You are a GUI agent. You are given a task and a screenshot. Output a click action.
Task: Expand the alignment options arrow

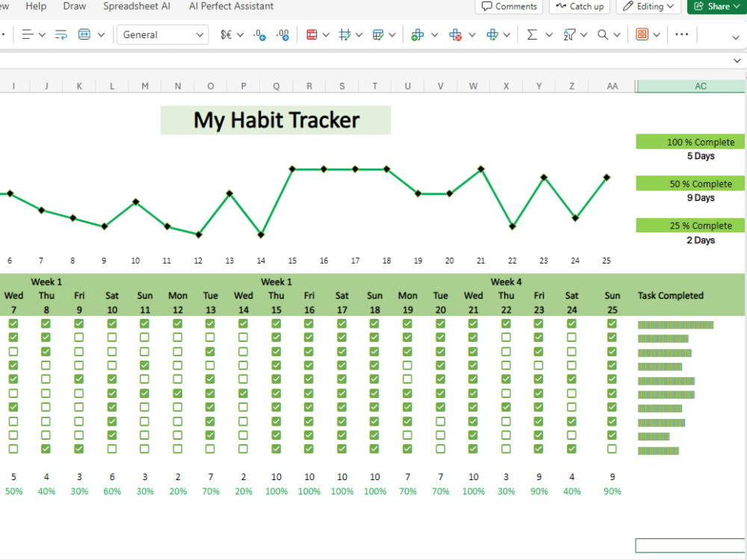pos(42,35)
